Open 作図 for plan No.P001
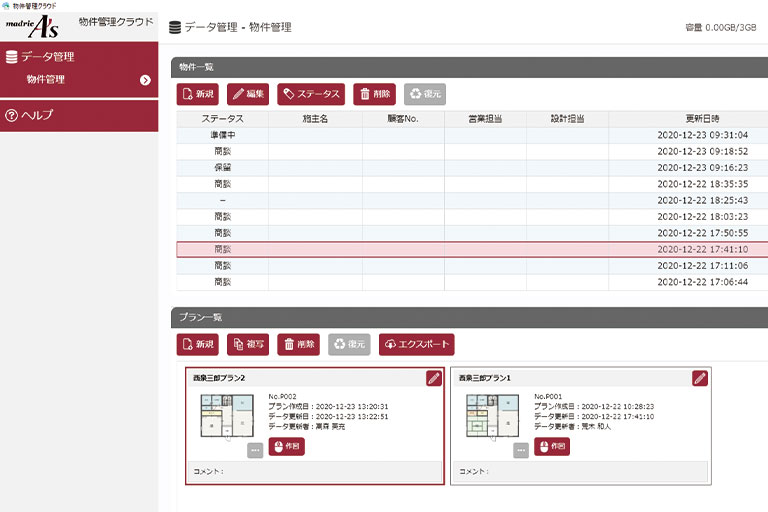The height and width of the screenshot is (512, 768). [x=552, y=446]
